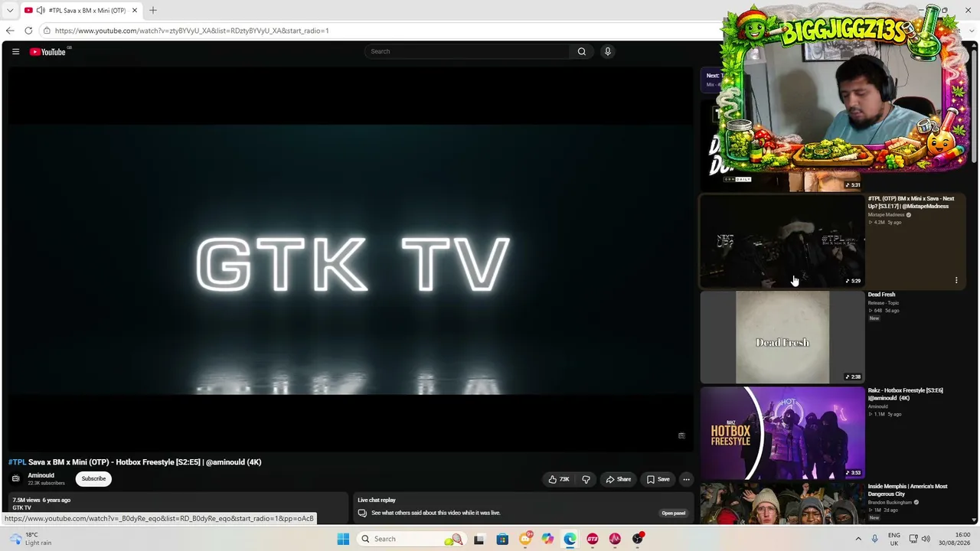Open the Inside Memphis video thumbnail
Viewport: 980px width, 551px height.
(782, 504)
